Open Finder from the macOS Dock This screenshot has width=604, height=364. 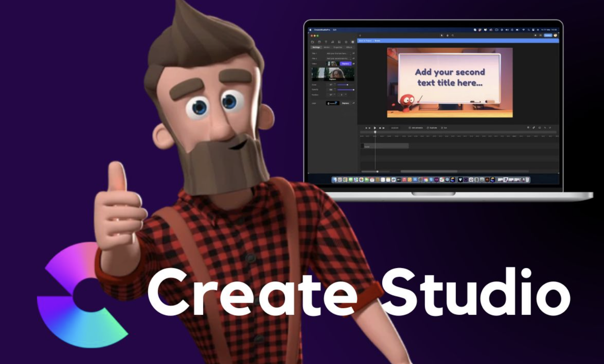point(334,179)
